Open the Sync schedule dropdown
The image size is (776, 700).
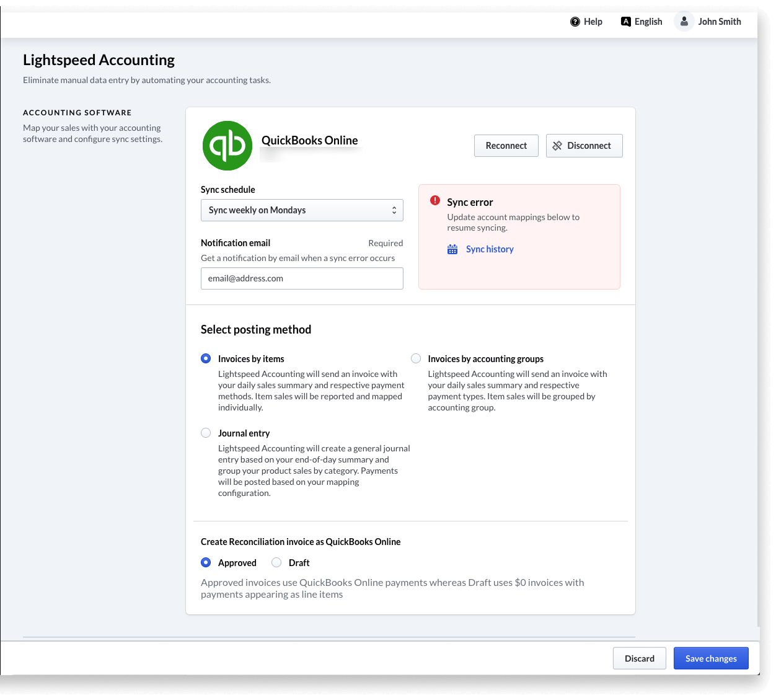click(x=302, y=210)
